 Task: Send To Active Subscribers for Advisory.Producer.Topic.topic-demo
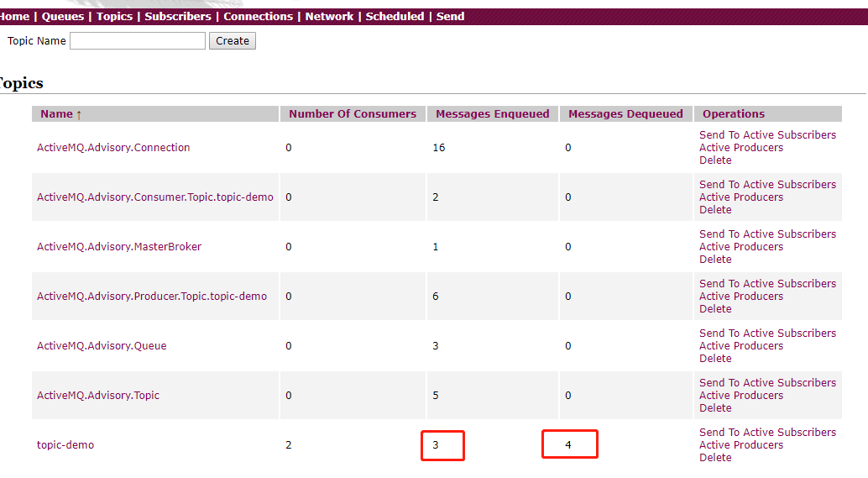pyautogui.click(x=767, y=284)
